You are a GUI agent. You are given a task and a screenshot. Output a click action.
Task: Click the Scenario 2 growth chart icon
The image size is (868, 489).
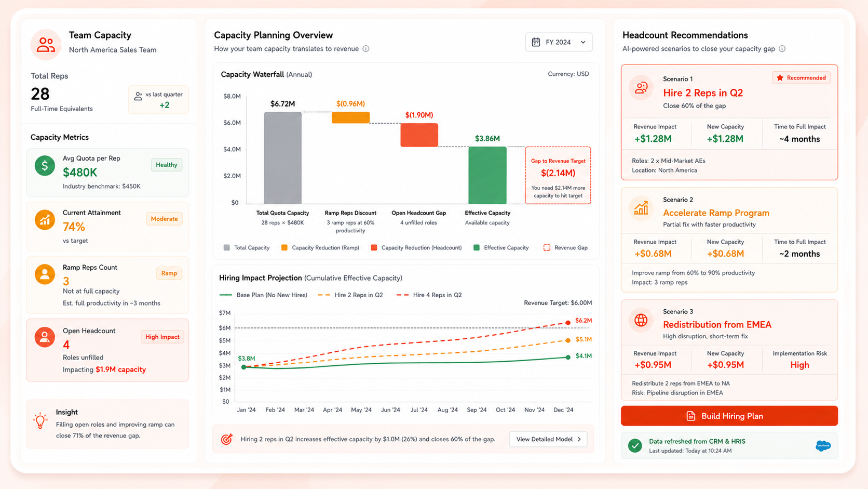641,208
